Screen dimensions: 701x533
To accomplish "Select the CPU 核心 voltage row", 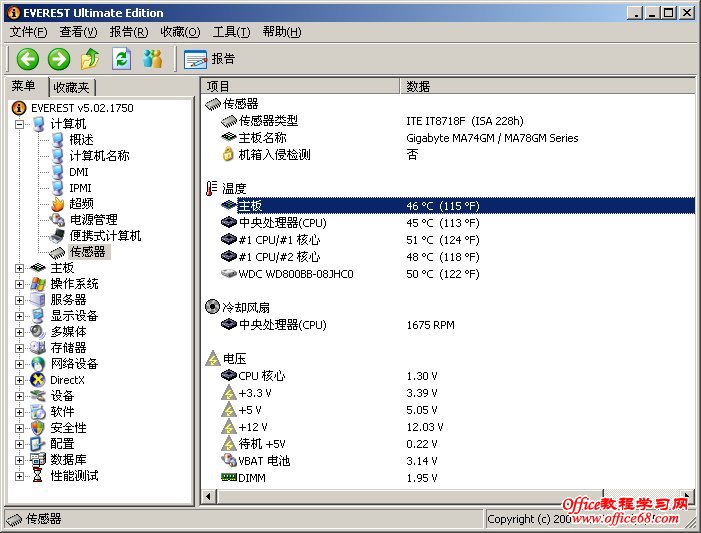I will tap(448, 376).
